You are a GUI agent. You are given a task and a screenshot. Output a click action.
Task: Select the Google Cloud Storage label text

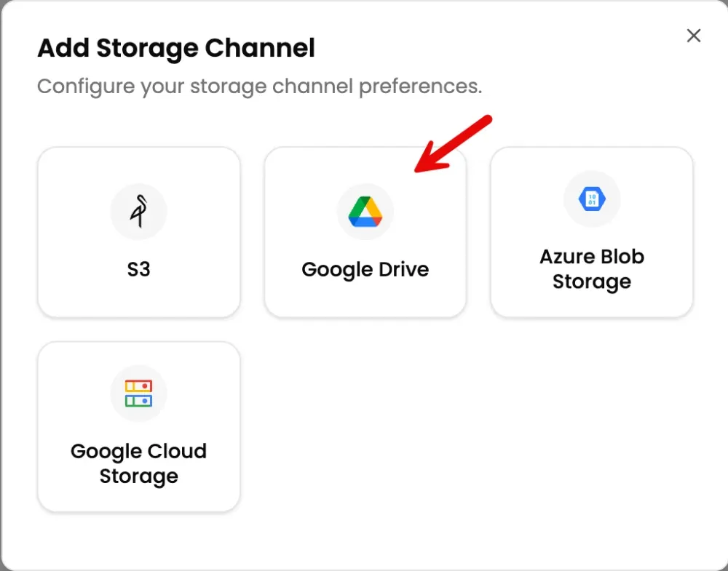pyautogui.click(x=139, y=463)
